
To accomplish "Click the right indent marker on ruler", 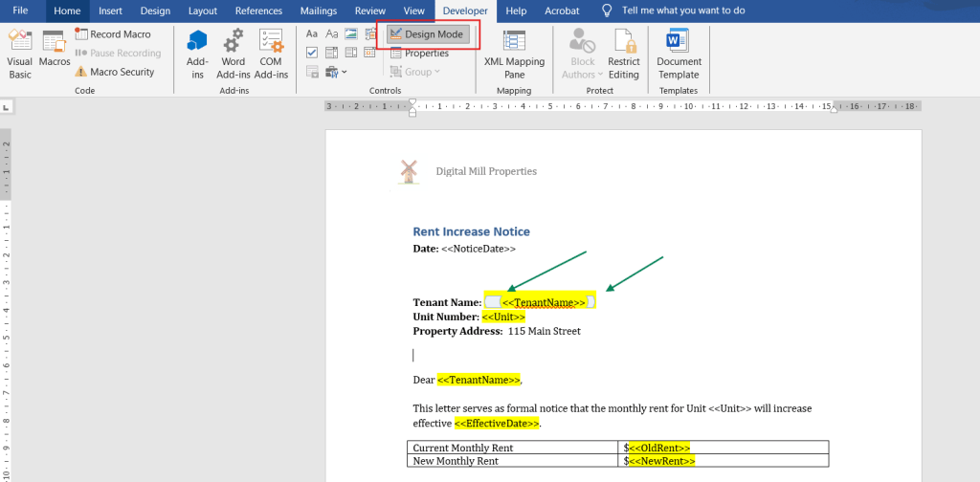I will pyautogui.click(x=834, y=109).
